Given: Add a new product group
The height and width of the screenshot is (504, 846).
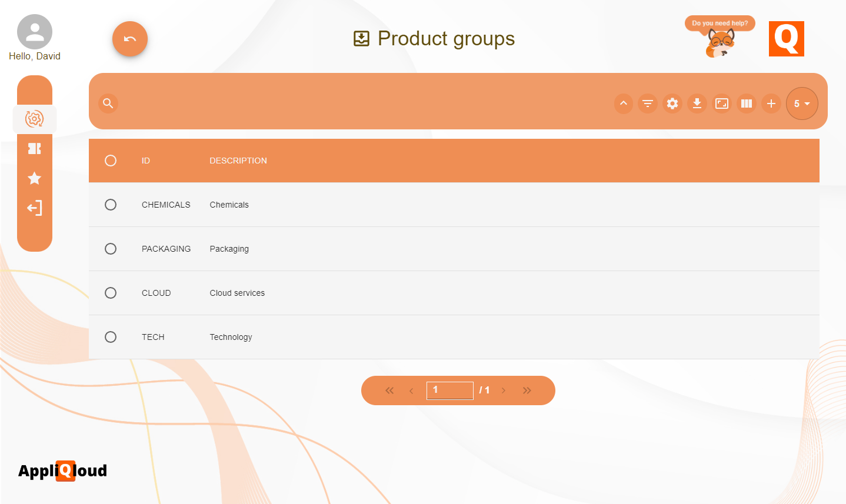Looking at the screenshot, I should (x=771, y=104).
